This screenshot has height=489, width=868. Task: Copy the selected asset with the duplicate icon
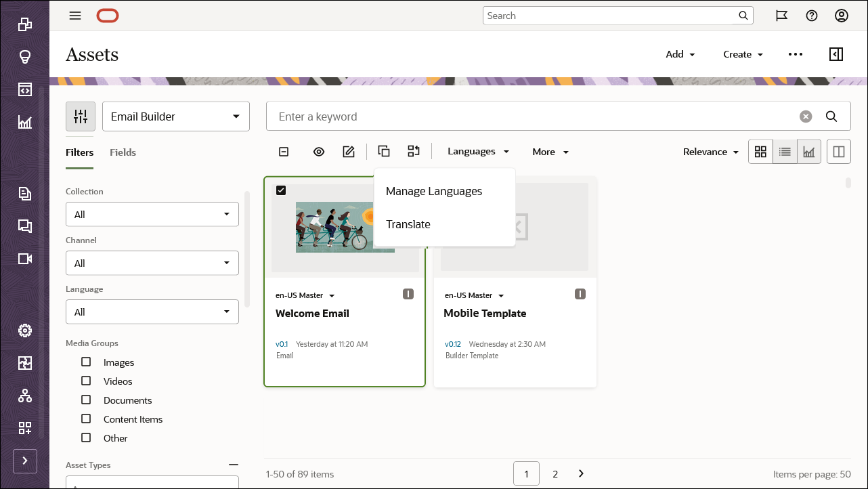(383, 151)
